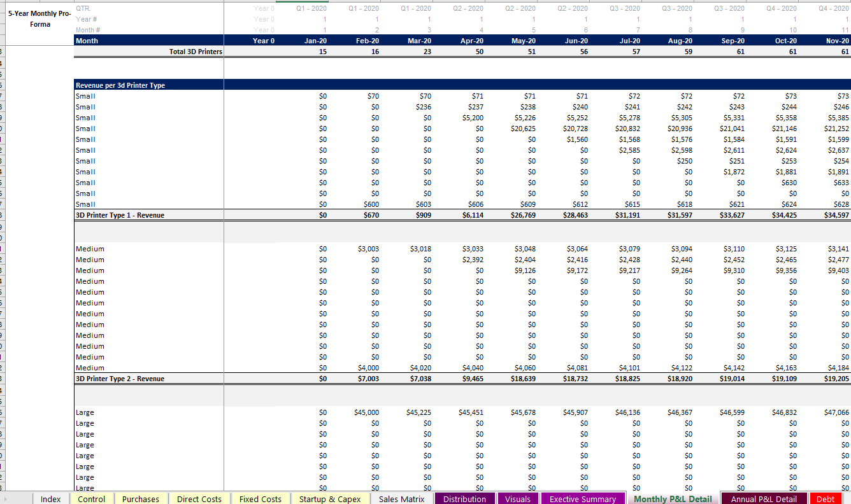Select Type 2 revenue total $7,003

click(368, 379)
